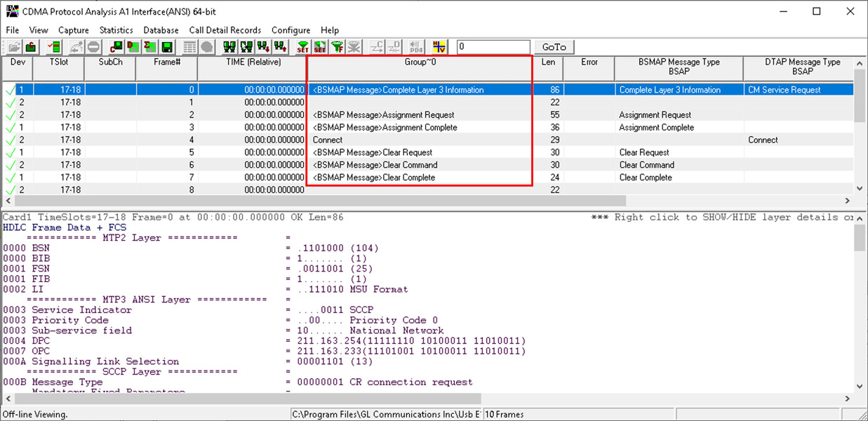Click the grayed speaker PDA toolbar icon

tap(416, 47)
